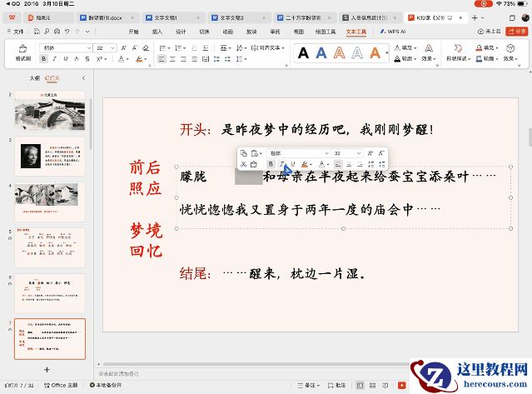The width and height of the screenshot is (532, 394).
Task: Click the cut scissors icon in floating toolbar
Action: click(x=243, y=164)
